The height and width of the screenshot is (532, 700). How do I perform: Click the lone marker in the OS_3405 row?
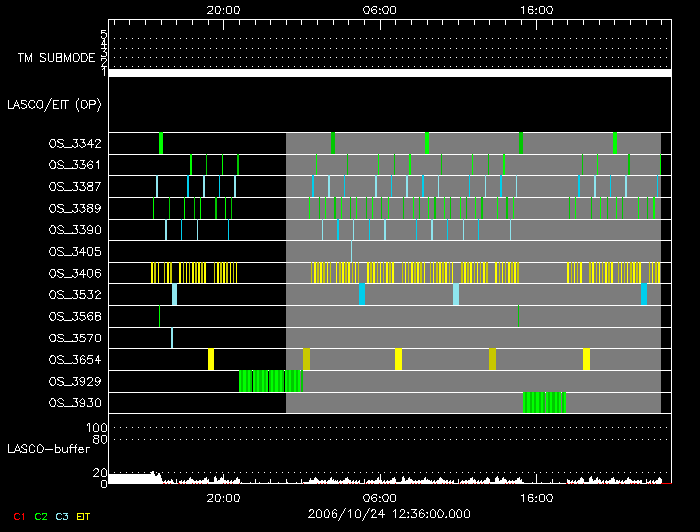click(351, 251)
